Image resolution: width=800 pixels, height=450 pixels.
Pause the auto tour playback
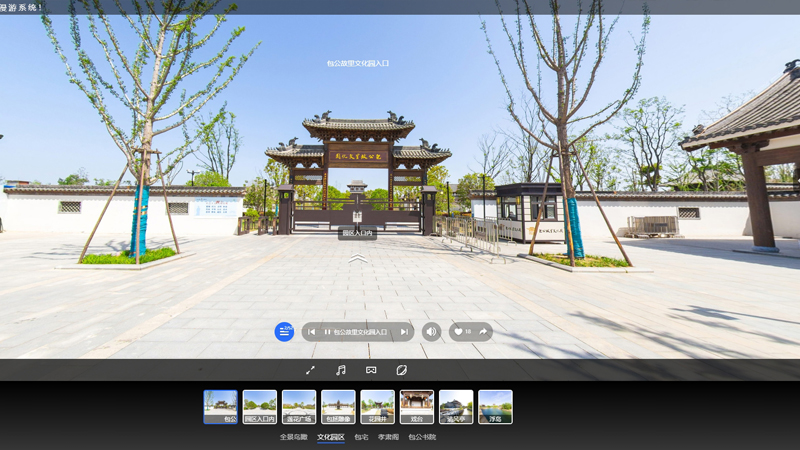(327, 332)
